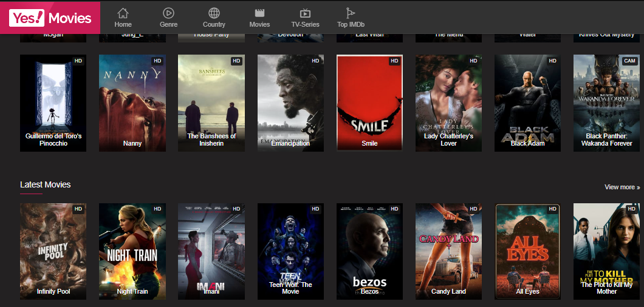Open the Home menu label
The height and width of the screenshot is (307, 644).
[x=123, y=24]
